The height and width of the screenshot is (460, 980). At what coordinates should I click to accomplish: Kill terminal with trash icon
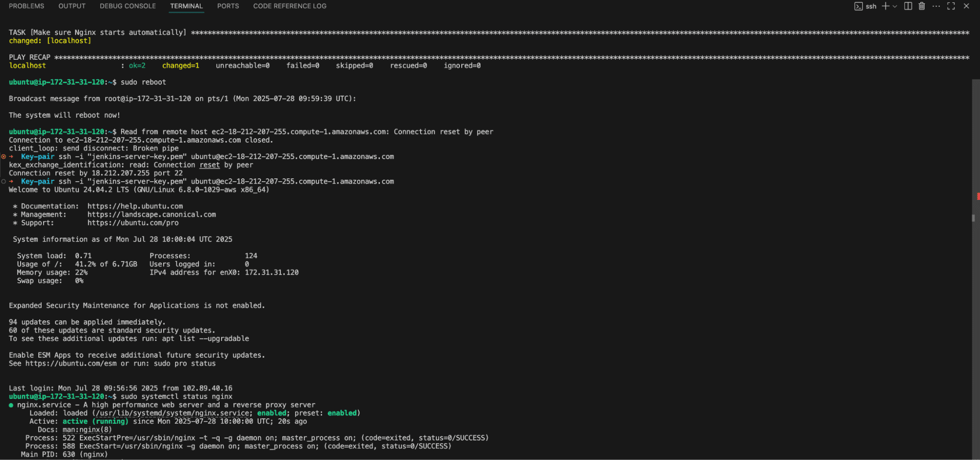click(x=922, y=6)
